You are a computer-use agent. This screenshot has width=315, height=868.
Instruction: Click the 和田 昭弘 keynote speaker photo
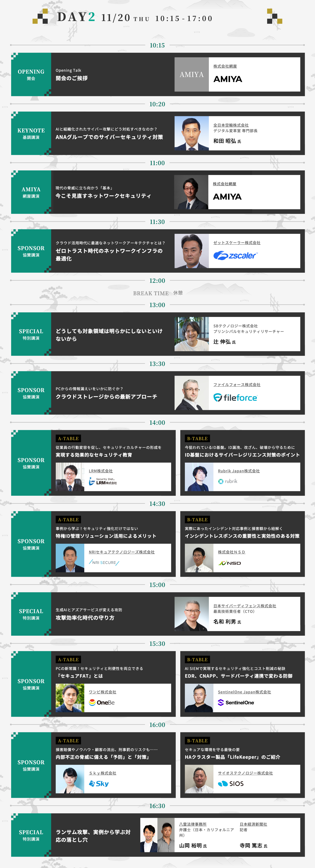coord(191,133)
